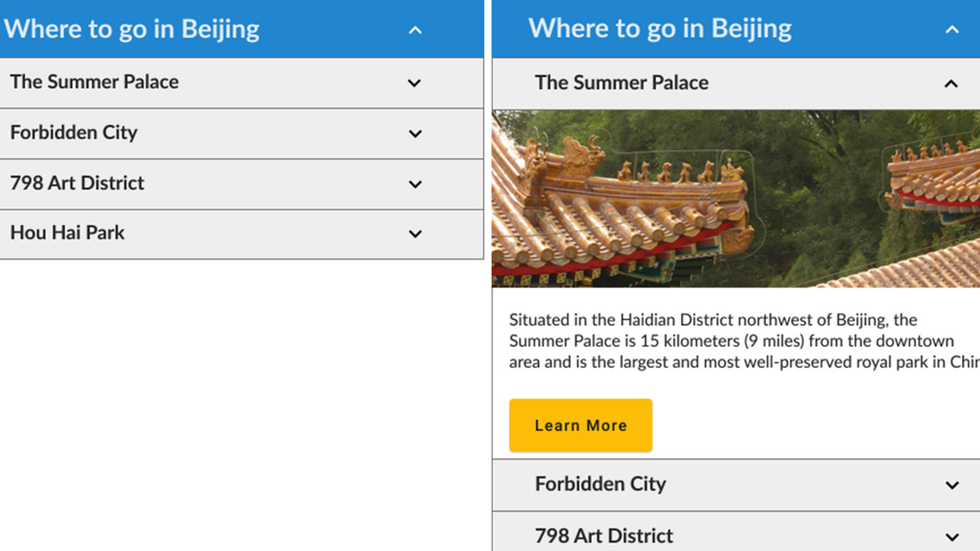Expand Hou Hai Park chevron arrow
Image resolution: width=980 pixels, height=551 pixels.
415,233
